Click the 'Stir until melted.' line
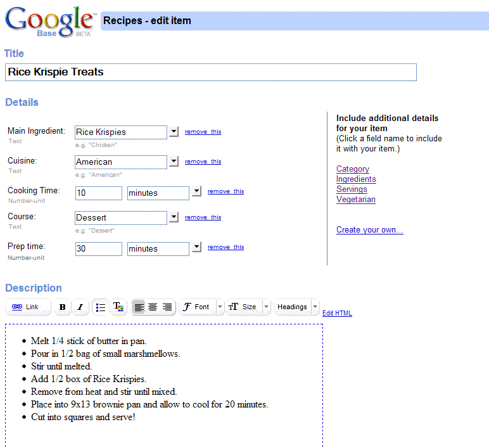 pyautogui.click(x=61, y=366)
